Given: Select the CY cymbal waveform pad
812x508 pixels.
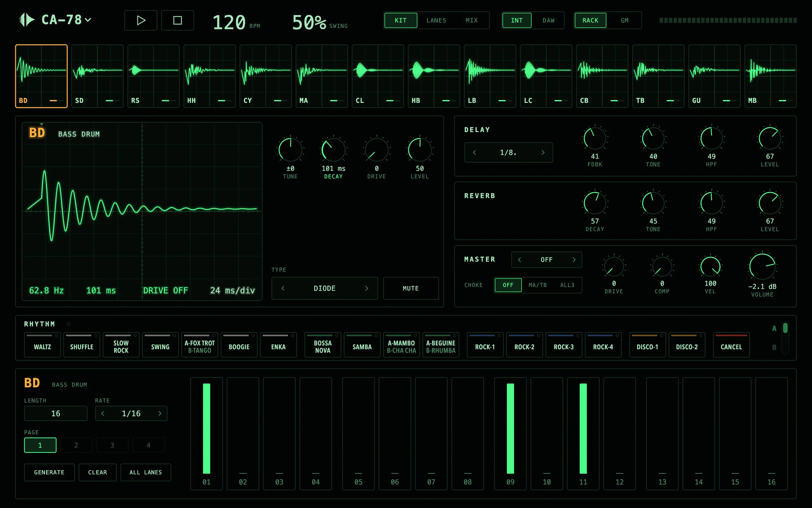Looking at the screenshot, I should (265, 76).
